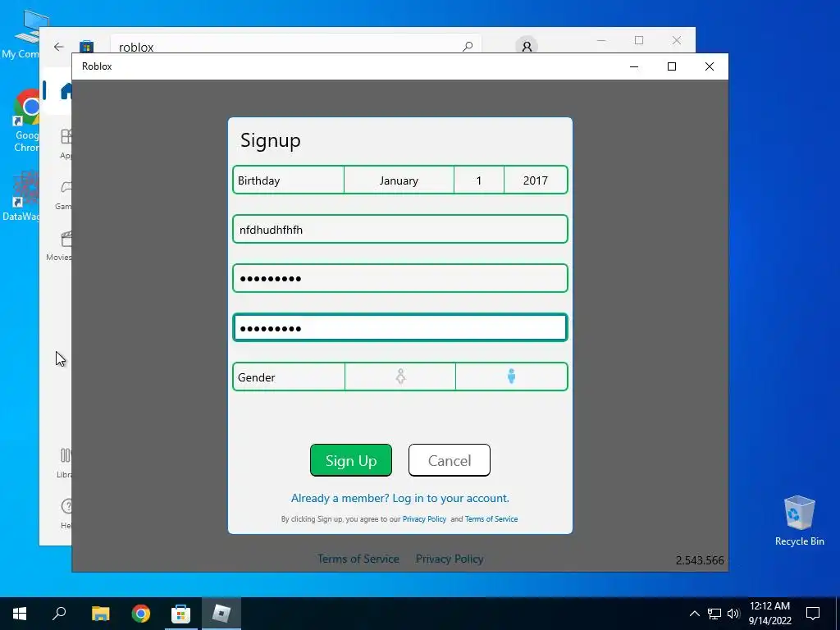
Task: Open Chrome from the taskbar
Action: pos(141,613)
